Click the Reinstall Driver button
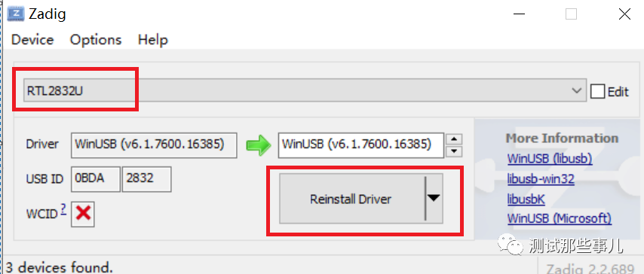644x274 pixels. 351,199
